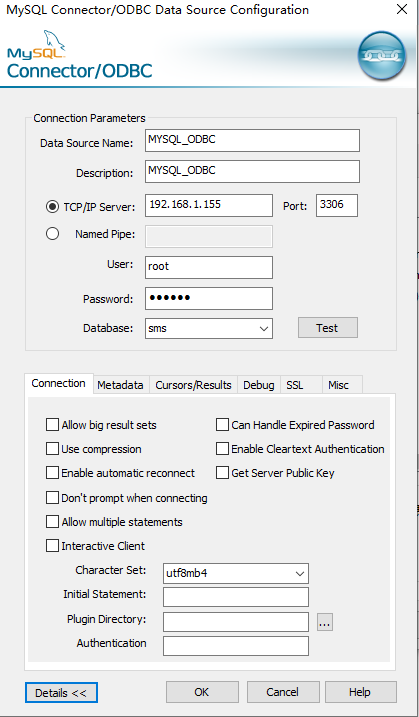
Task: Switch to the Cursors/Results tab
Action: 193,385
